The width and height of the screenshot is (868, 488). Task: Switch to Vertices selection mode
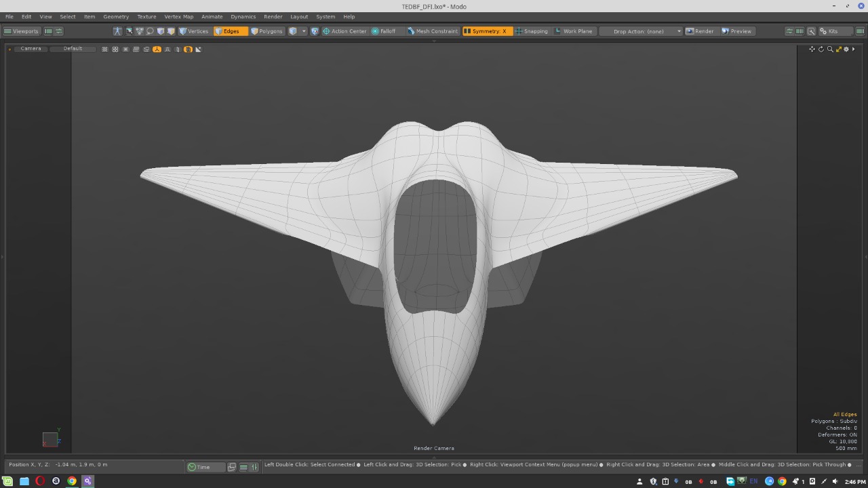194,31
